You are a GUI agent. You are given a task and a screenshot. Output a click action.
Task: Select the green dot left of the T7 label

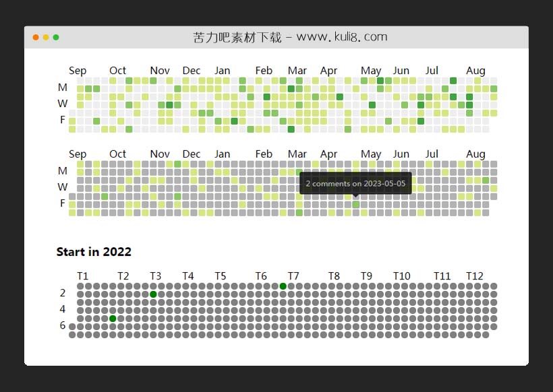click(283, 286)
